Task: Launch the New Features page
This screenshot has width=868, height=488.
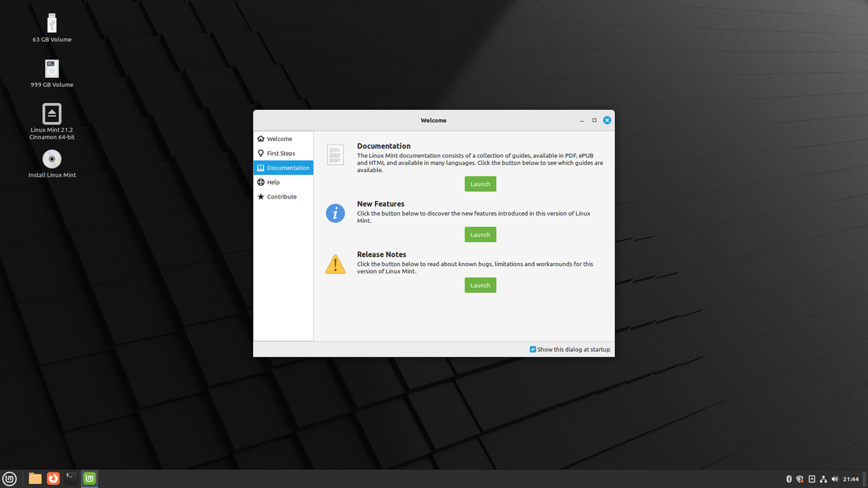Action: pyautogui.click(x=480, y=235)
